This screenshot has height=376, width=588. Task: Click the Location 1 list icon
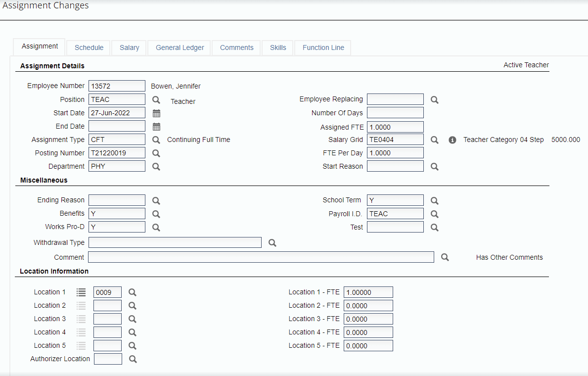click(x=81, y=292)
